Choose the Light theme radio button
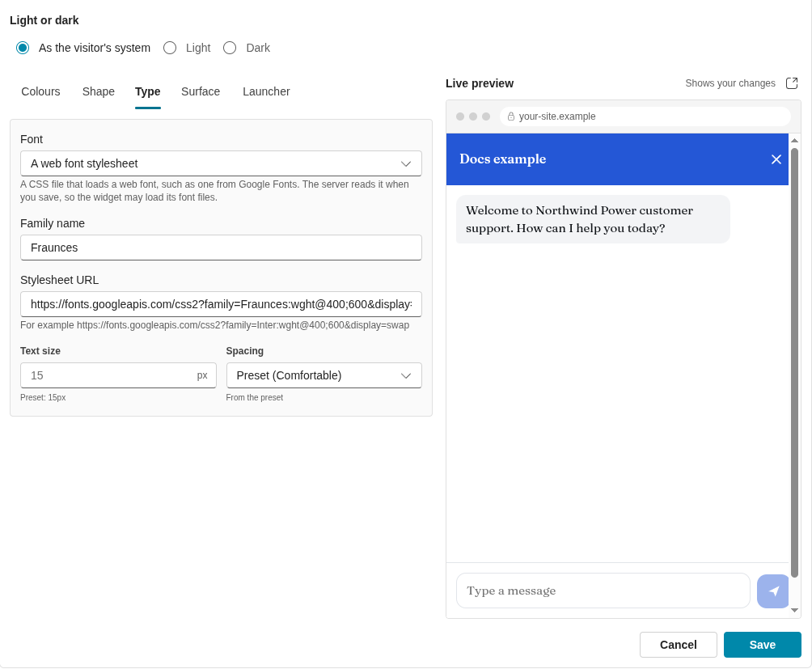The height and width of the screenshot is (669, 812). pos(170,49)
